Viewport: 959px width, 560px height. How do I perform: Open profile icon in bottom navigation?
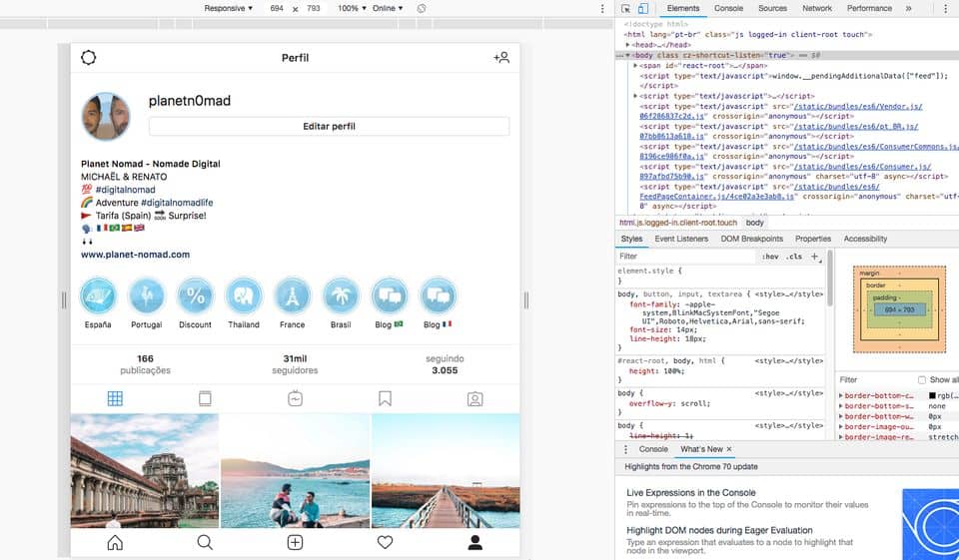coord(476,542)
